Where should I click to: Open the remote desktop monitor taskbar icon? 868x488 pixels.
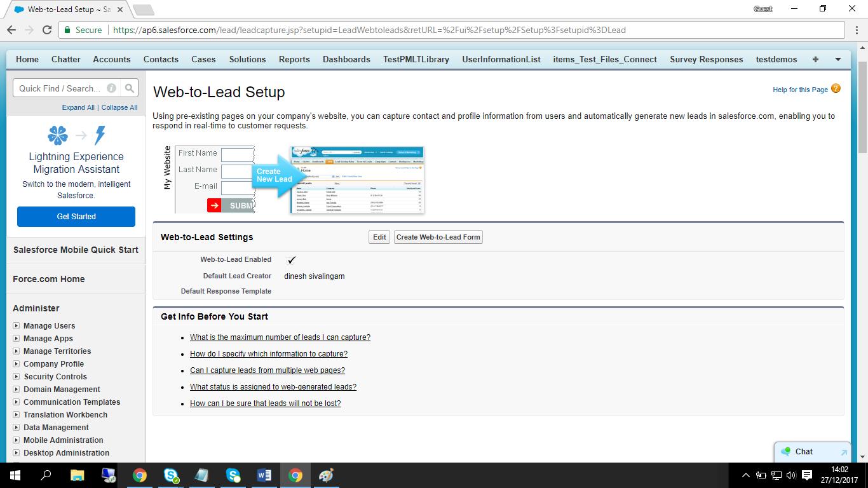click(x=108, y=475)
